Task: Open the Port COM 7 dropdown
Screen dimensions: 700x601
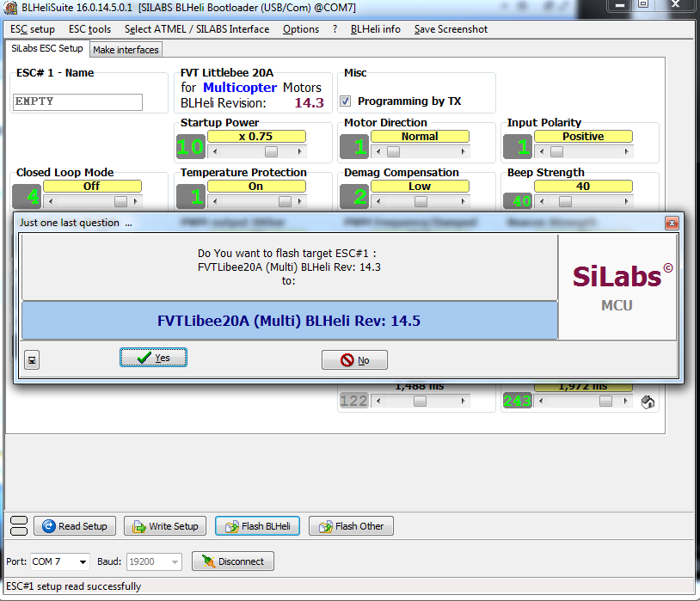Action: click(x=83, y=561)
